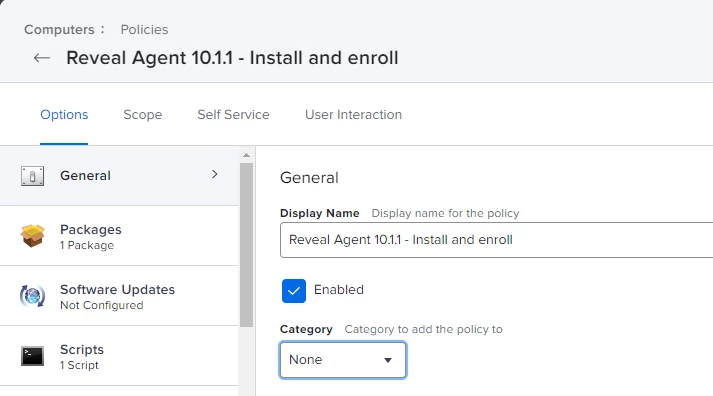The image size is (713, 396).
Task: Click the 'Display name for the policy' hint
Action: click(445, 213)
